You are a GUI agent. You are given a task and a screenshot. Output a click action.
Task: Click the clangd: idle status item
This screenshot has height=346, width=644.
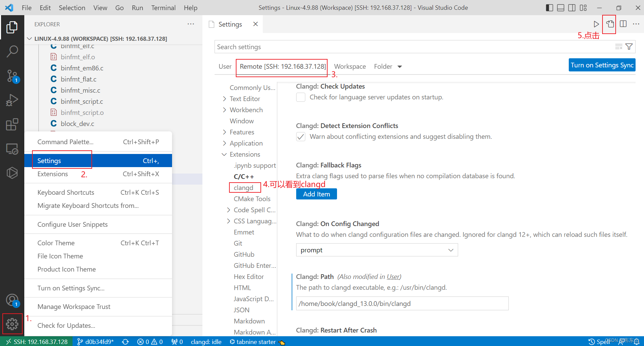point(206,342)
